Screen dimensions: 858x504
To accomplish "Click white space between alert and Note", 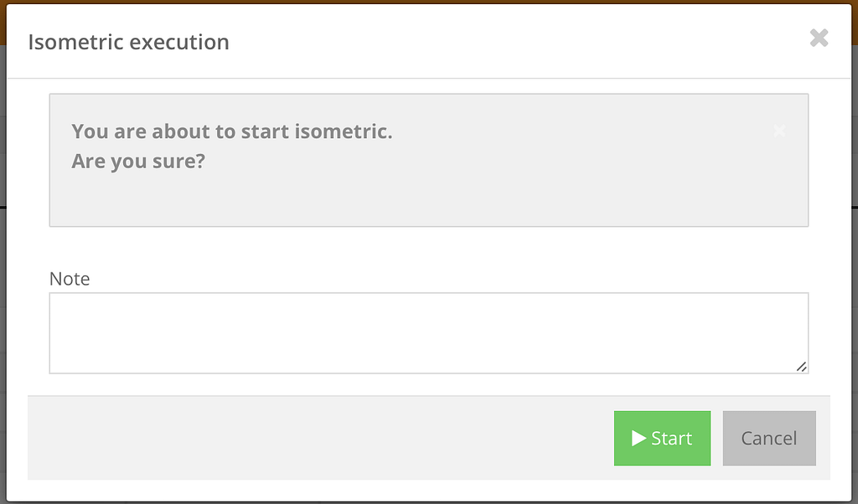I will point(429,247).
